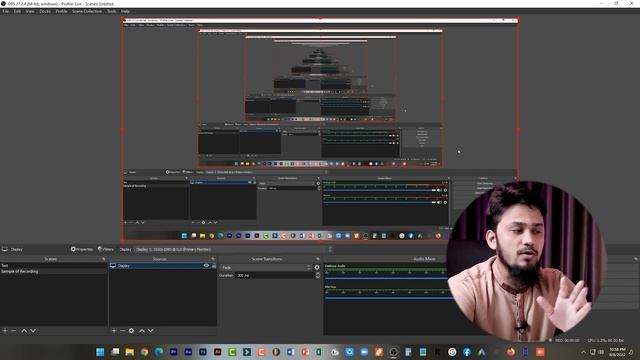Select the Display source row
This screenshot has height=360, width=640.
162,266
